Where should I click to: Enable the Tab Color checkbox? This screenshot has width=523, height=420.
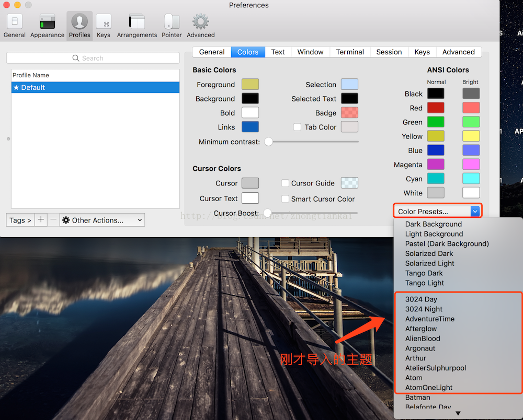pyautogui.click(x=297, y=127)
